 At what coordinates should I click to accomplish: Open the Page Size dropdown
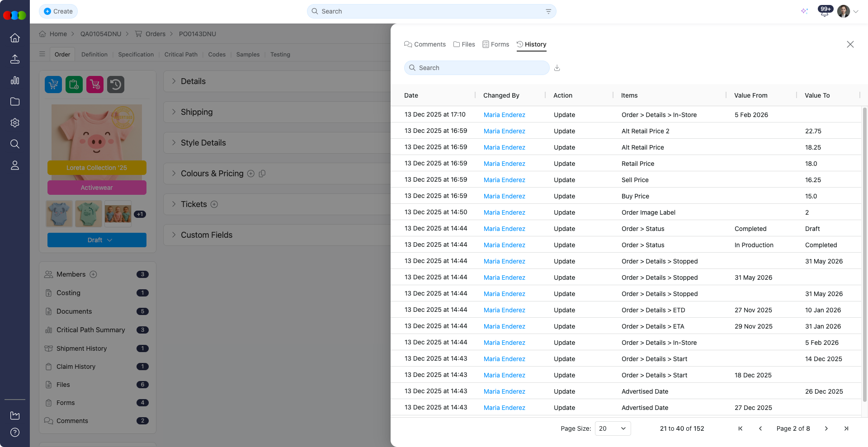(x=613, y=428)
